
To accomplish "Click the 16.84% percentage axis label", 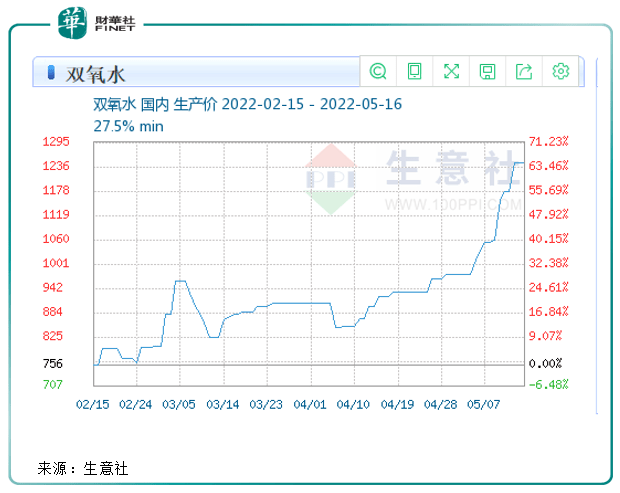I will click(548, 312).
